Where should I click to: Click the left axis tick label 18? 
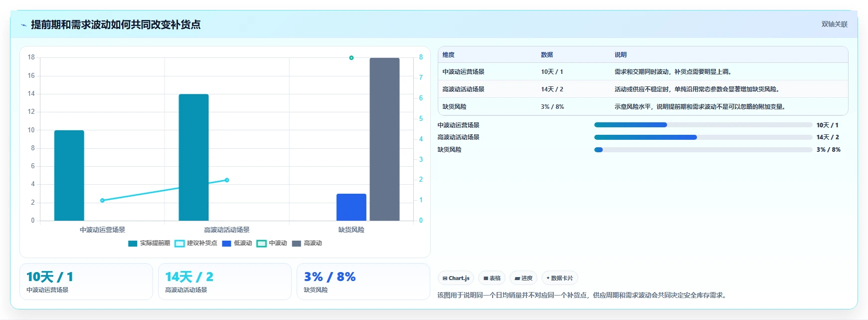31,57
